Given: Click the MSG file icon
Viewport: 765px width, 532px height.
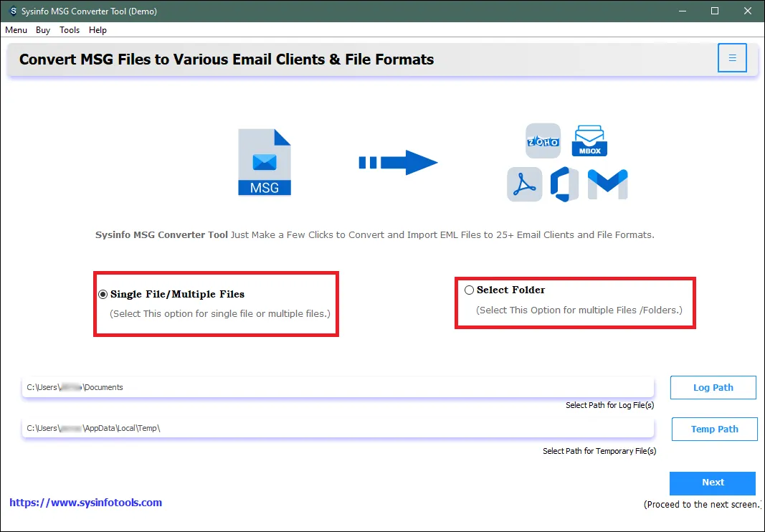Looking at the screenshot, I should coord(265,162).
